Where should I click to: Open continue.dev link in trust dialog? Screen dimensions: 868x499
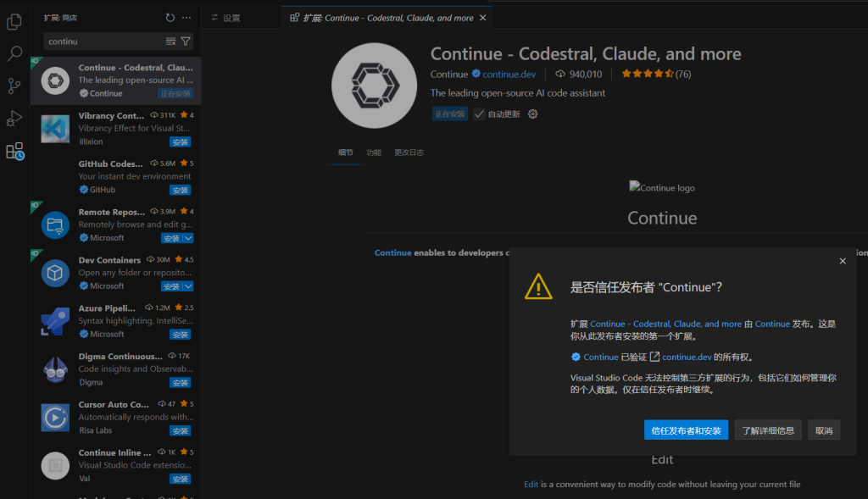(687, 357)
